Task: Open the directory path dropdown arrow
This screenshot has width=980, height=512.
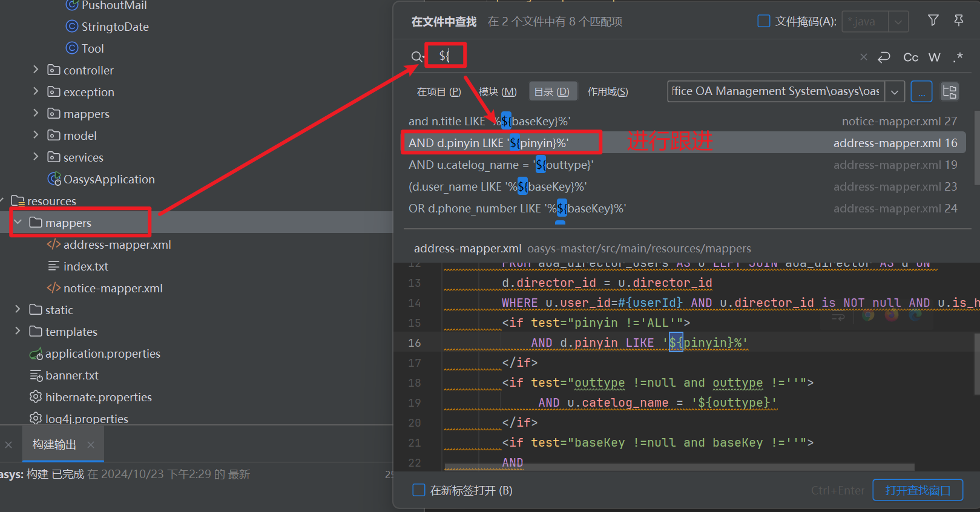Action: [895, 91]
